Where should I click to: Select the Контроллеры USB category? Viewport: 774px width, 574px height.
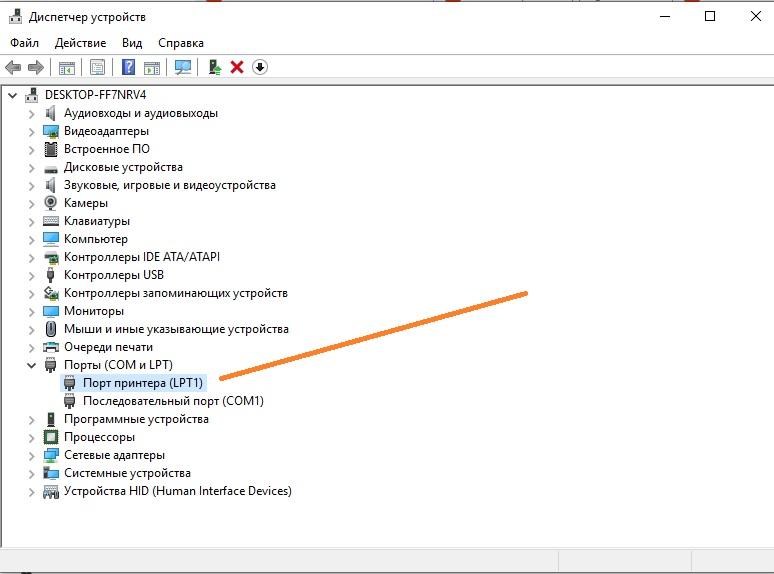(x=113, y=275)
